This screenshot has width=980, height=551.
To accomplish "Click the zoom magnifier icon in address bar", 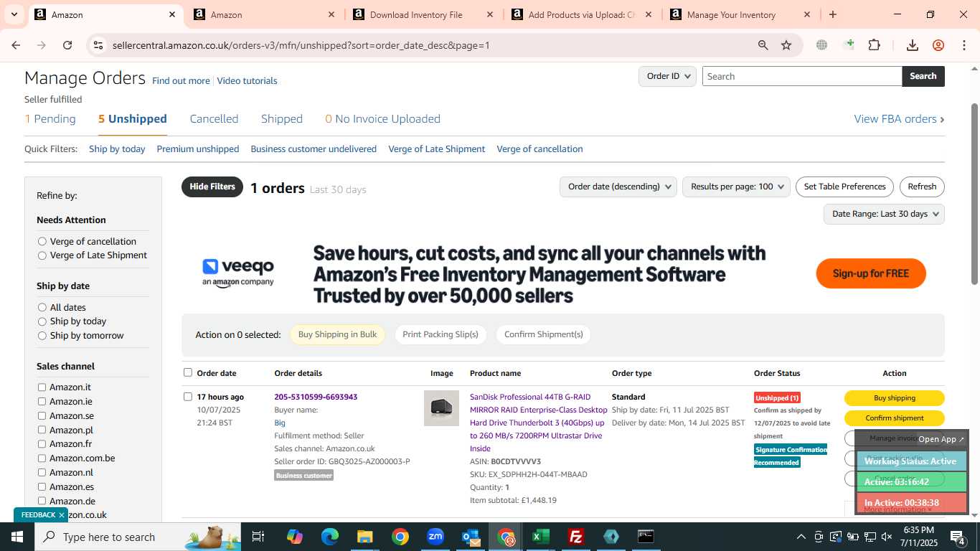I will 763,45.
